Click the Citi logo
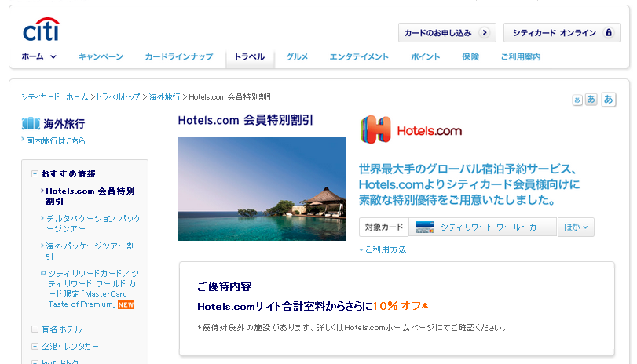The width and height of the screenshot is (637, 364). point(41,29)
